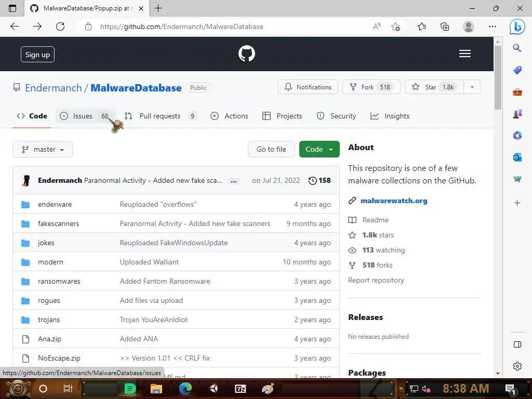Screen dimensions: 532x399
Task: Open the sidebar Tools briefcase icon
Action: (517, 92)
